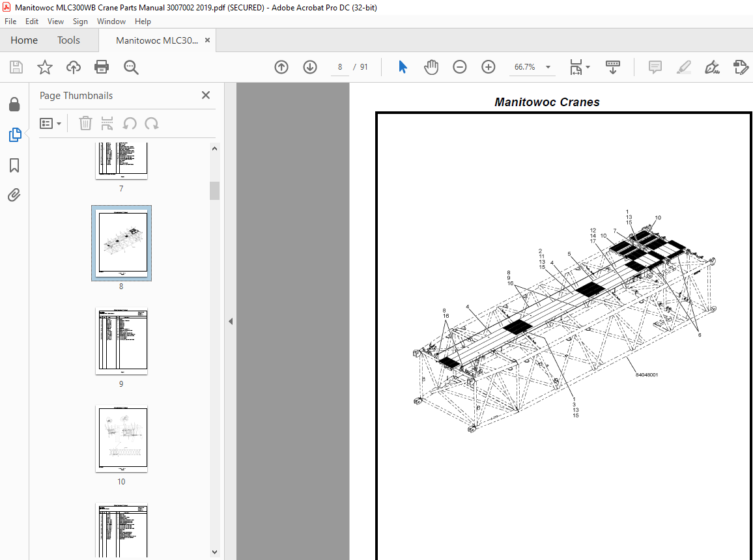The image size is (753, 560).
Task: Toggle the Page Thumbnails pane icon
Action: pyautogui.click(x=15, y=135)
